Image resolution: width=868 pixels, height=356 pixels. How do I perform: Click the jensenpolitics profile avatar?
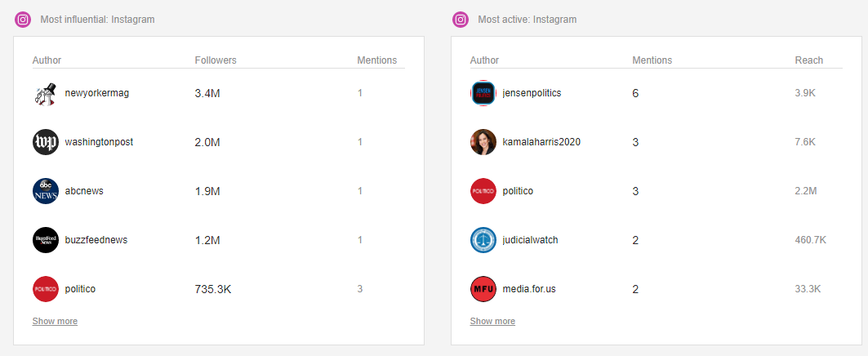[x=483, y=94]
